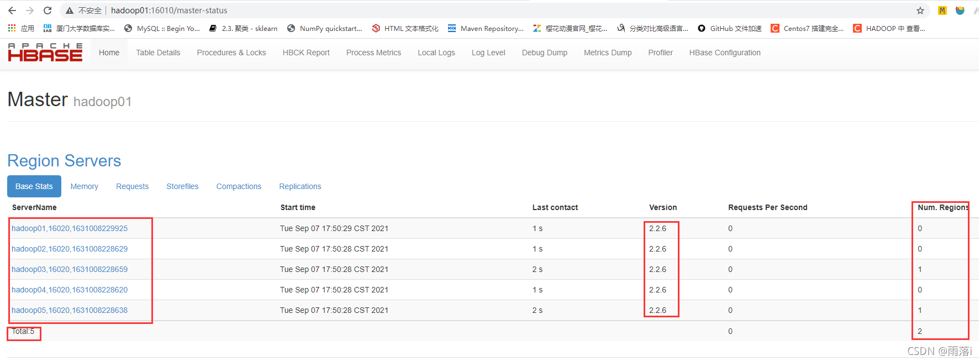This screenshot has height=361, width=980.
Task: Open region server hadoop01,16020,1631008229925
Action: [70, 228]
